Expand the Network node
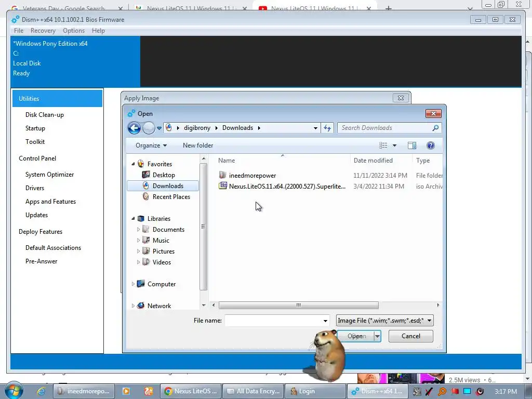The height and width of the screenshot is (399, 532). pos(133,305)
